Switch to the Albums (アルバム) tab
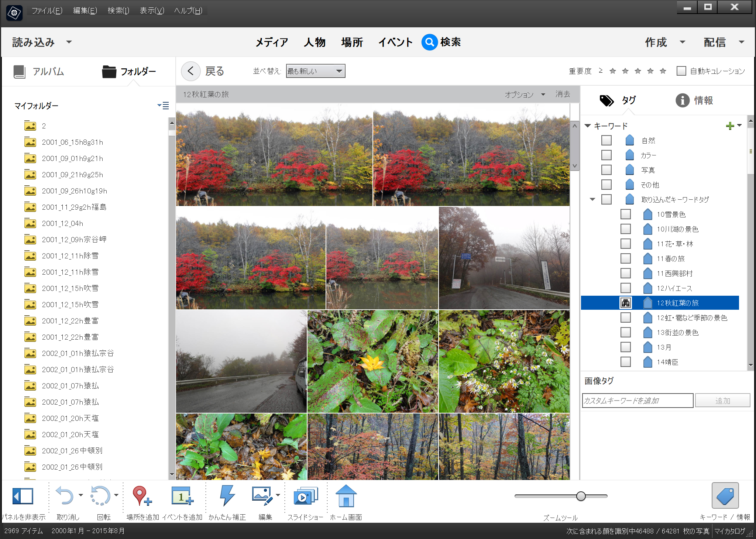Viewport: 756px width, 539px height. [x=39, y=71]
